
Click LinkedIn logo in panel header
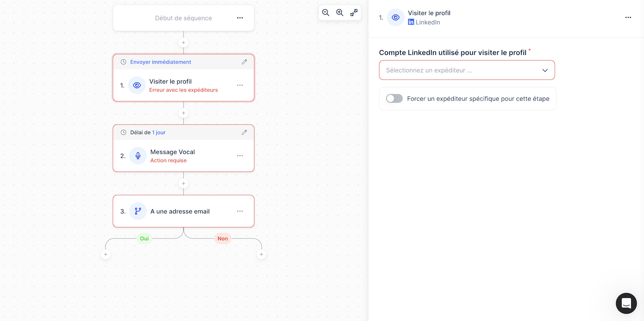(411, 22)
